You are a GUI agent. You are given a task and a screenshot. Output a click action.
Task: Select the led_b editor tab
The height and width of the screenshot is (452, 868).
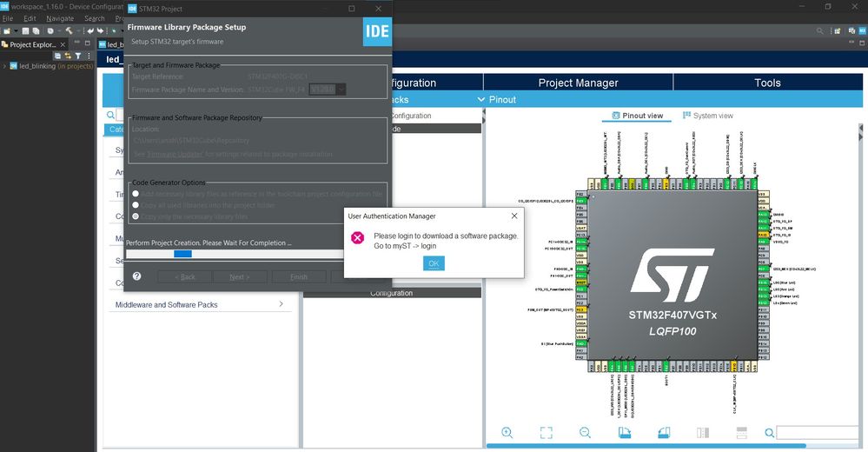pos(110,44)
